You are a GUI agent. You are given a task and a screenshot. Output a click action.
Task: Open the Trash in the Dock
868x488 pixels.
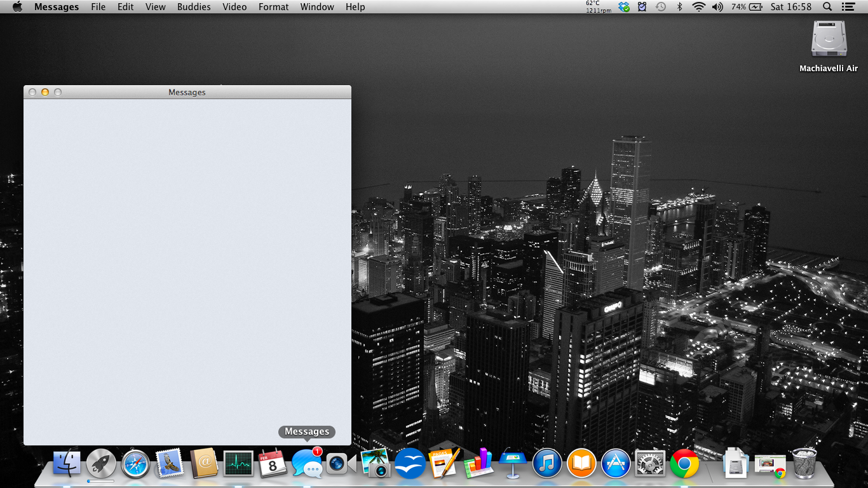pos(804,463)
